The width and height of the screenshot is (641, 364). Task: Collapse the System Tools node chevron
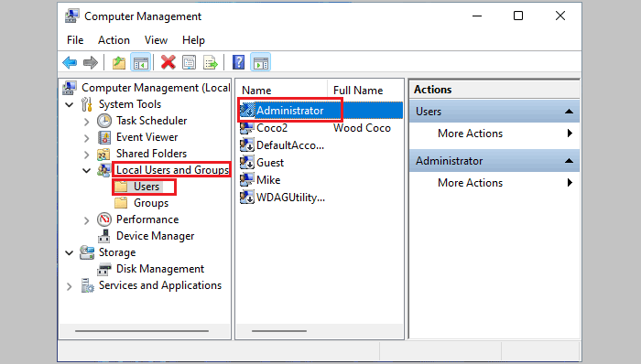(x=70, y=105)
